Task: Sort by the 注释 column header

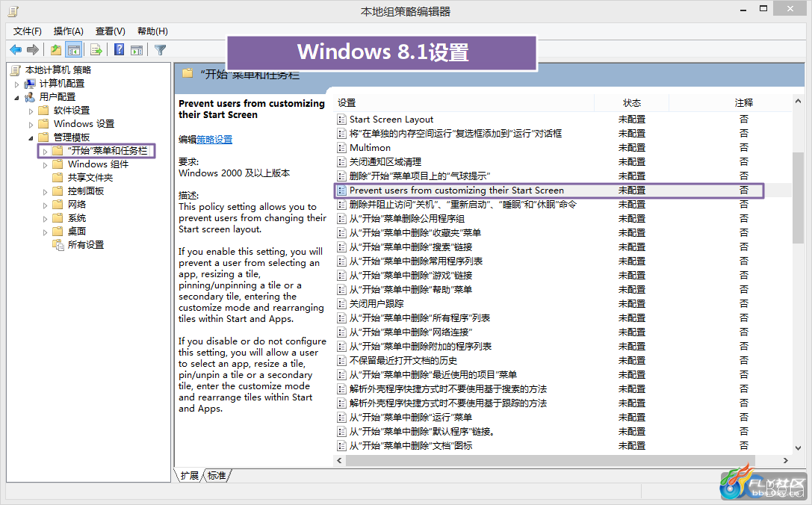Action: coord(743,102)
